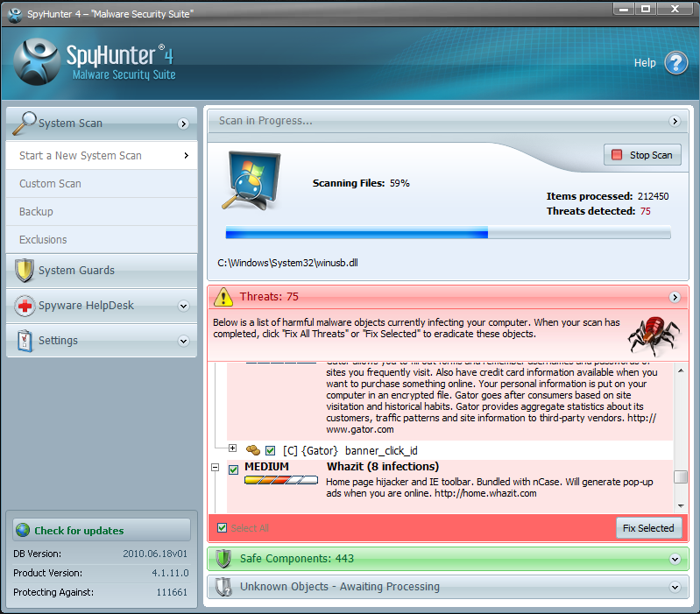The image size is (700, 614).
Task: Toggle the Select All checkbox
Action: pyautogui.click(x=222, y=528)
